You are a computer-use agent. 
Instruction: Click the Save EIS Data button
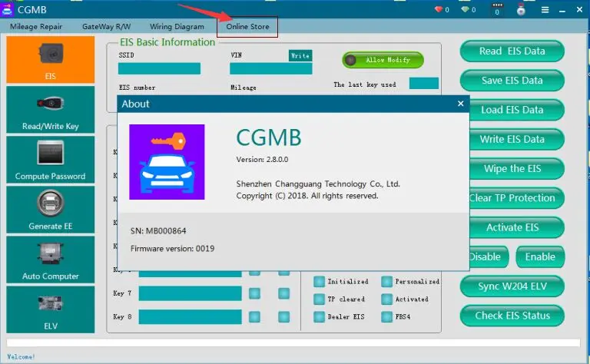[512, 81]
